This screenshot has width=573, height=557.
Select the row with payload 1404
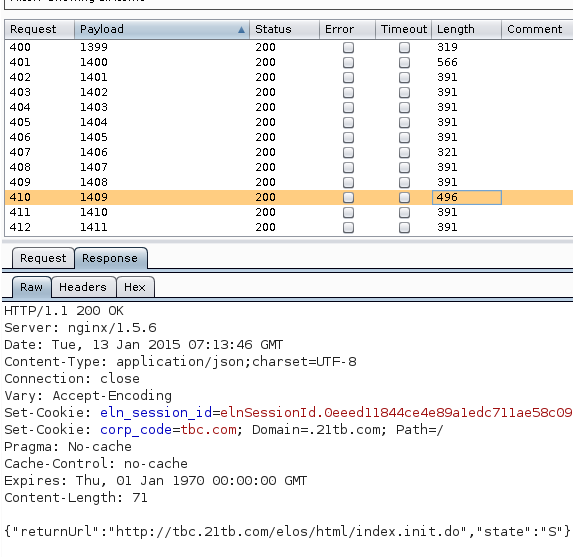[289, 122]
